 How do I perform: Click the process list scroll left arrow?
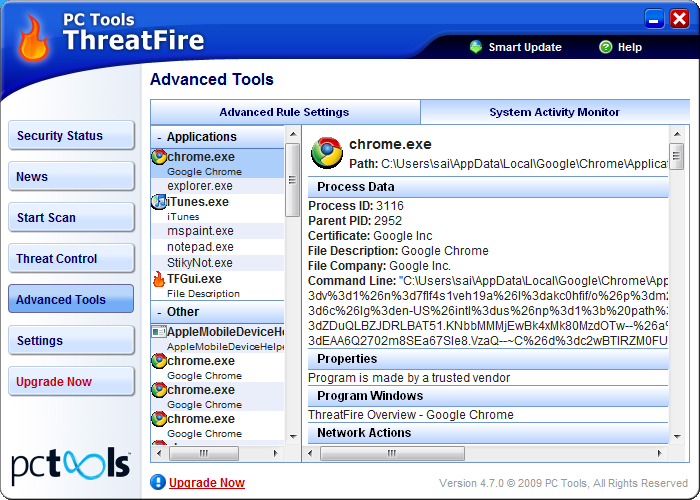coord(159,454)
